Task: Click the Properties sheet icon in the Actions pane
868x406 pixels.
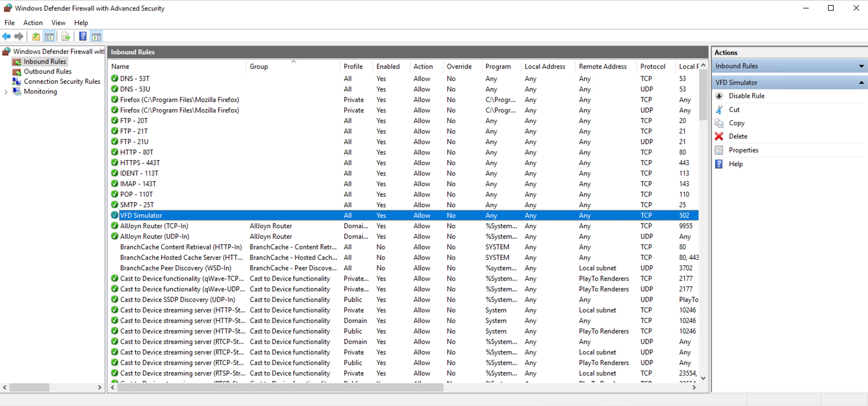Action: pos(719,150)
